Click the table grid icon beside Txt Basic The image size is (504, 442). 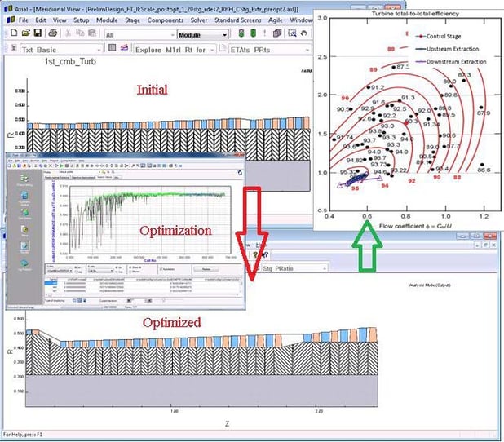(x=114, y=50)
